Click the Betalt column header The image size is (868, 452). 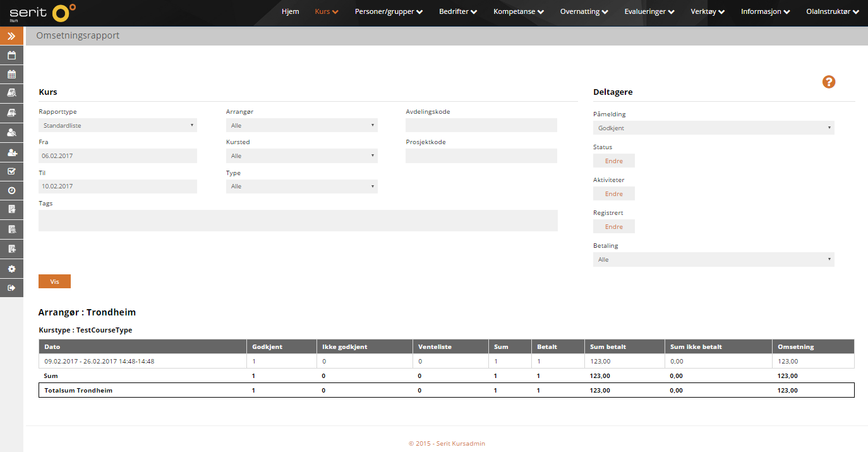coord(558,346)
